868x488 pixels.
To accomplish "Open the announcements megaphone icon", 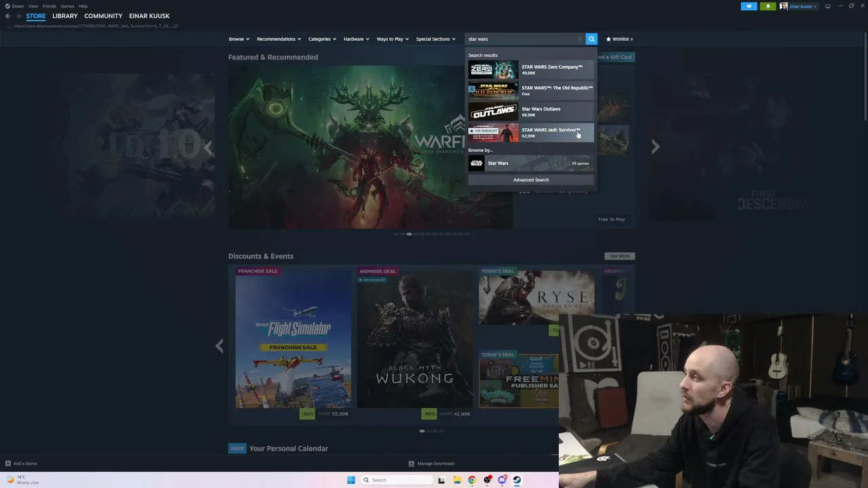I will click(x=749, y=6).
